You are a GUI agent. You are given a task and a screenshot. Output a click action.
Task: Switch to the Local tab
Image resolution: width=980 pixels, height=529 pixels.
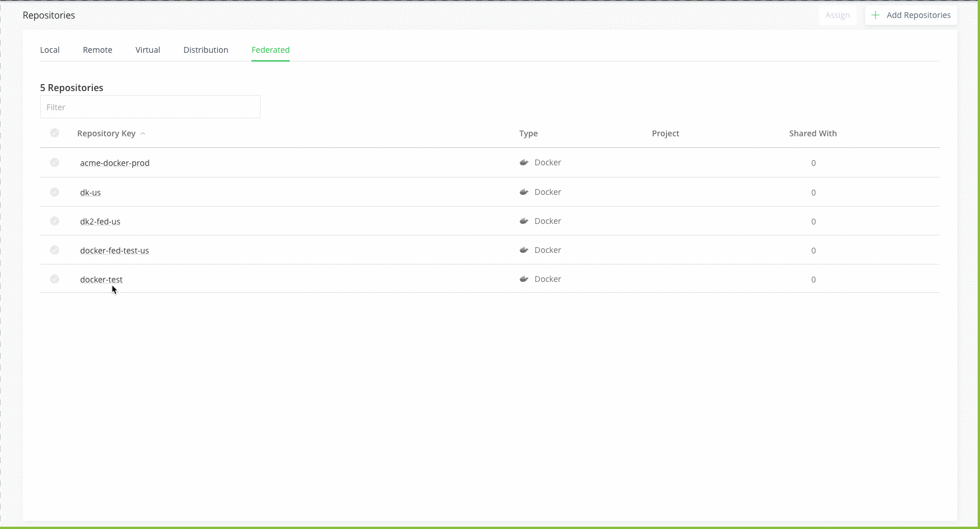coord(49,50)
